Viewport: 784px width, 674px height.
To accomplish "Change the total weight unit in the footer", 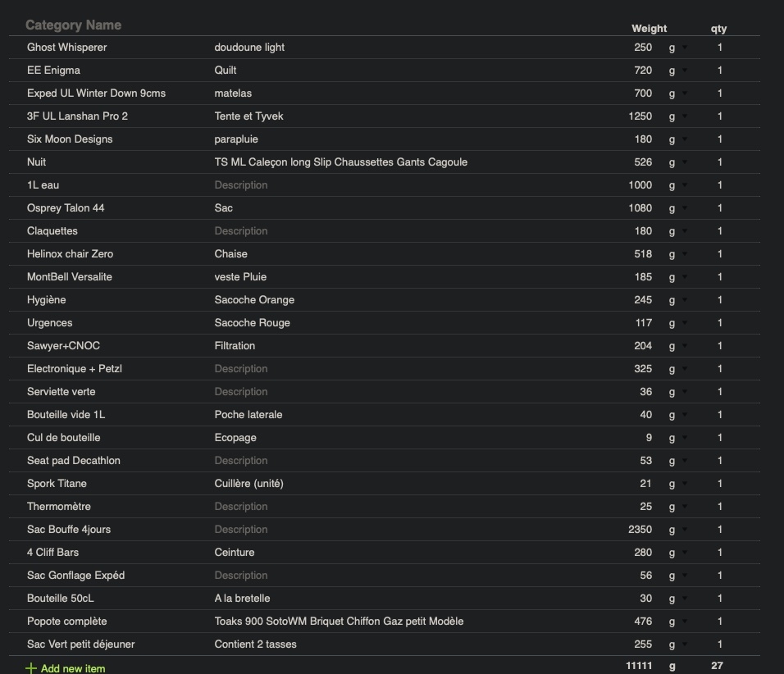I will [x=673, y=666].
